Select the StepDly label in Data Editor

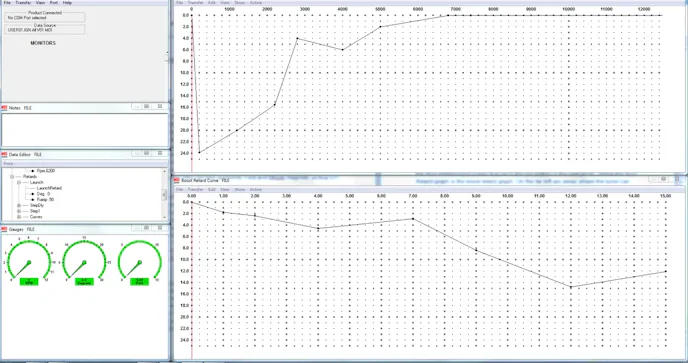click(x=37, y=205)
